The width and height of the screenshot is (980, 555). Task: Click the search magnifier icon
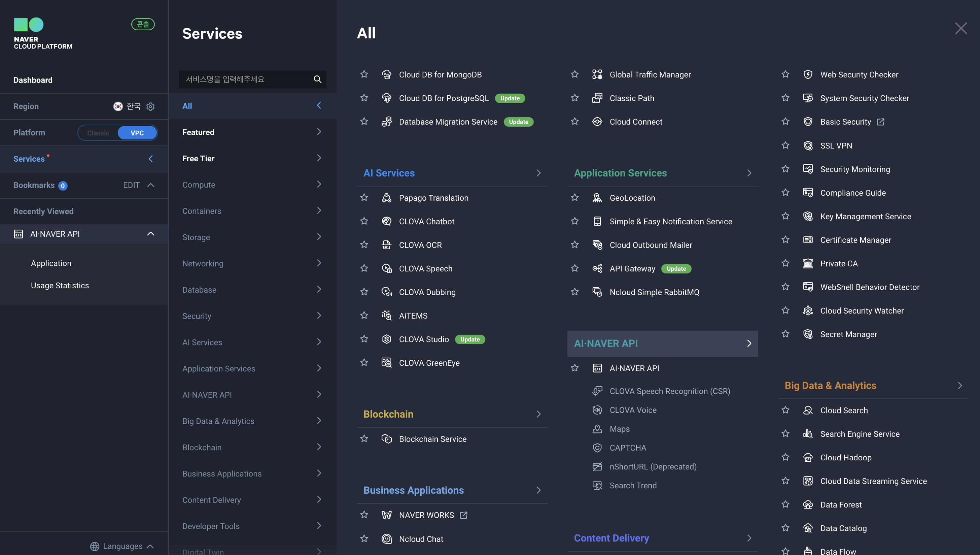(x=317, y=79)
